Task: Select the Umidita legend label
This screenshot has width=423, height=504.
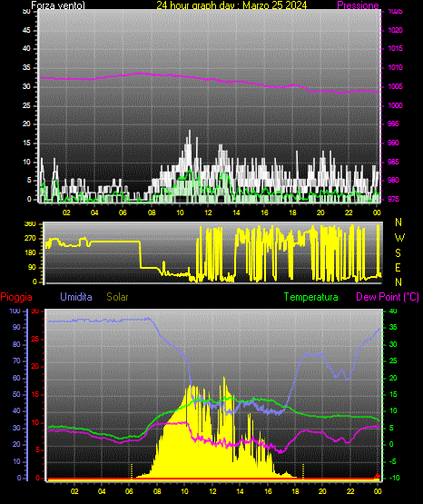Action: click(x=76, y=297)
